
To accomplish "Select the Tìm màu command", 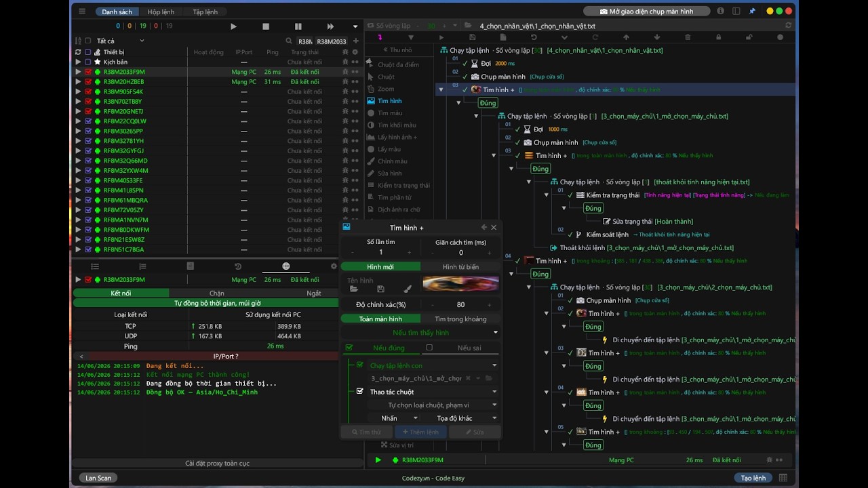I will click(389, 113).
